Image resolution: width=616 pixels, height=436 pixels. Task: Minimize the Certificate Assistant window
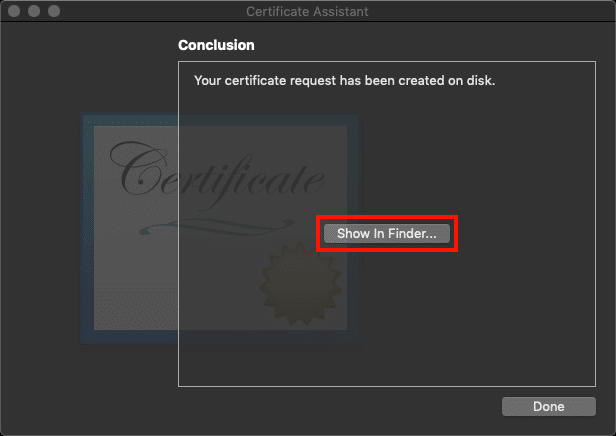pyautogui.click(x=34, y=11)
